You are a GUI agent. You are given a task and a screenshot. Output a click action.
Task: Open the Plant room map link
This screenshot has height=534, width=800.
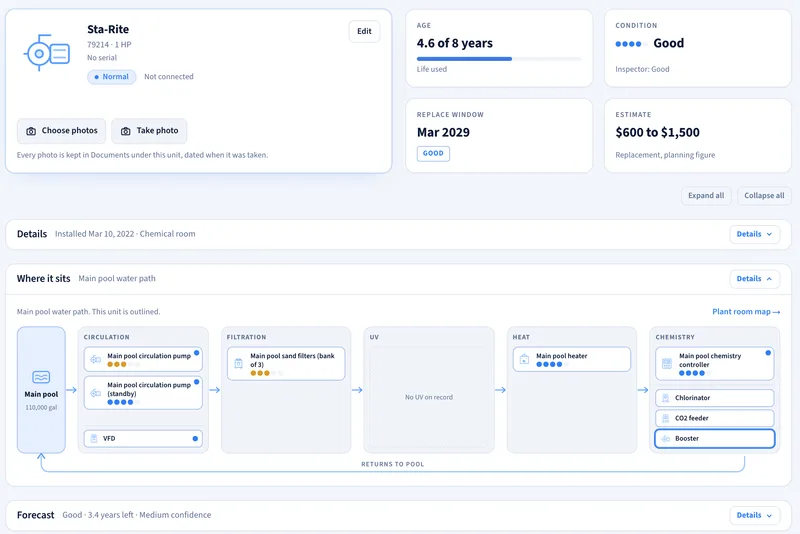(746, 312)
